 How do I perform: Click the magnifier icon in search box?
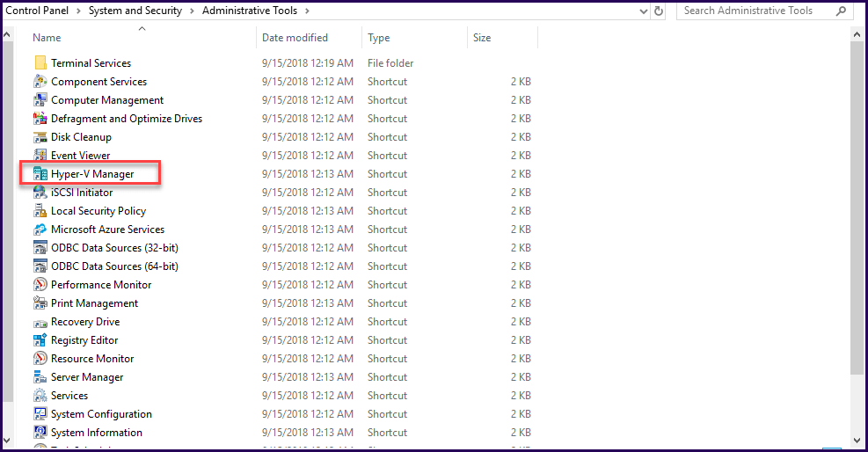point(841,11)
